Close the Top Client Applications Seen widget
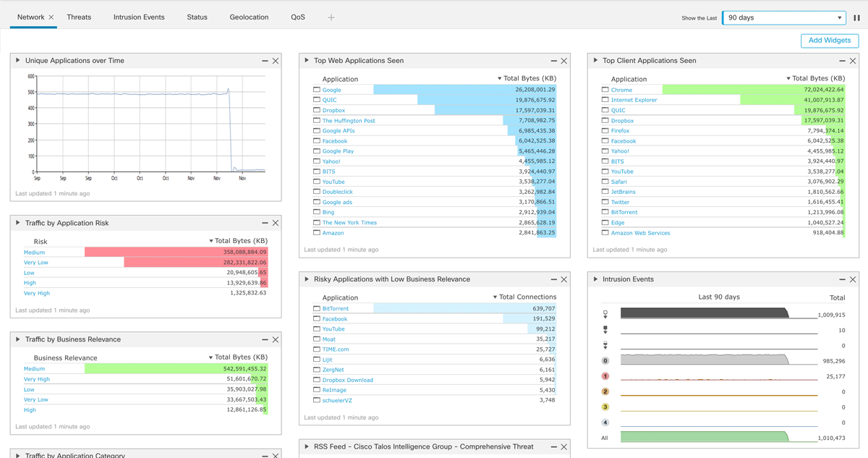The image size is (868, 458). pos(853,61)
